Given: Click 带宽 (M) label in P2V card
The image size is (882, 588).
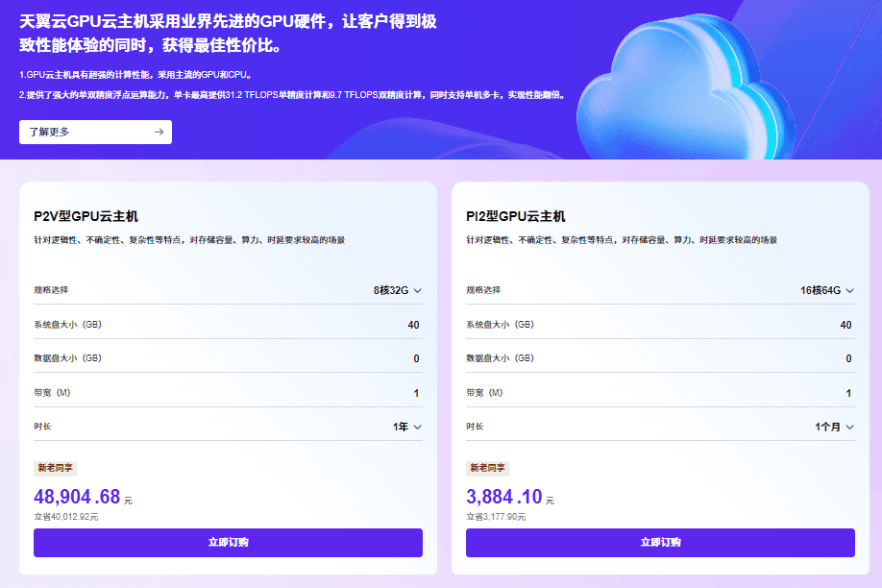Looking at the screenshot, I should 52,392.
